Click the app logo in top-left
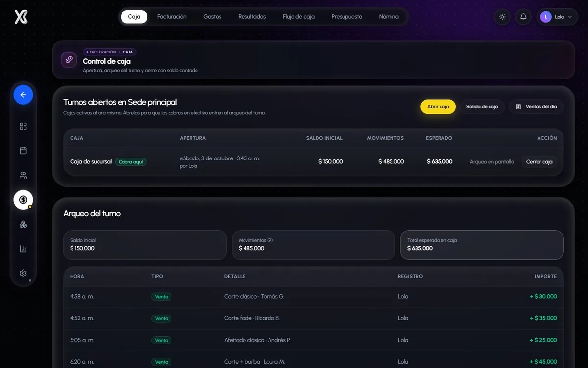This screenshot has height=368, width=588. pos(21,17)
